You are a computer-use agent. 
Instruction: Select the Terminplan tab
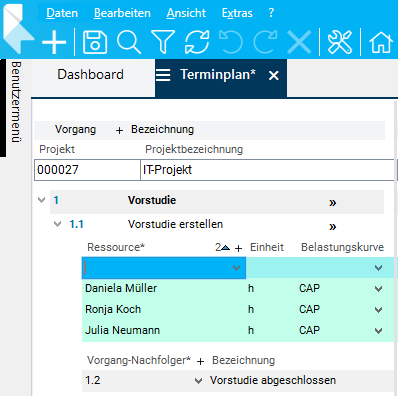(218, 74)
